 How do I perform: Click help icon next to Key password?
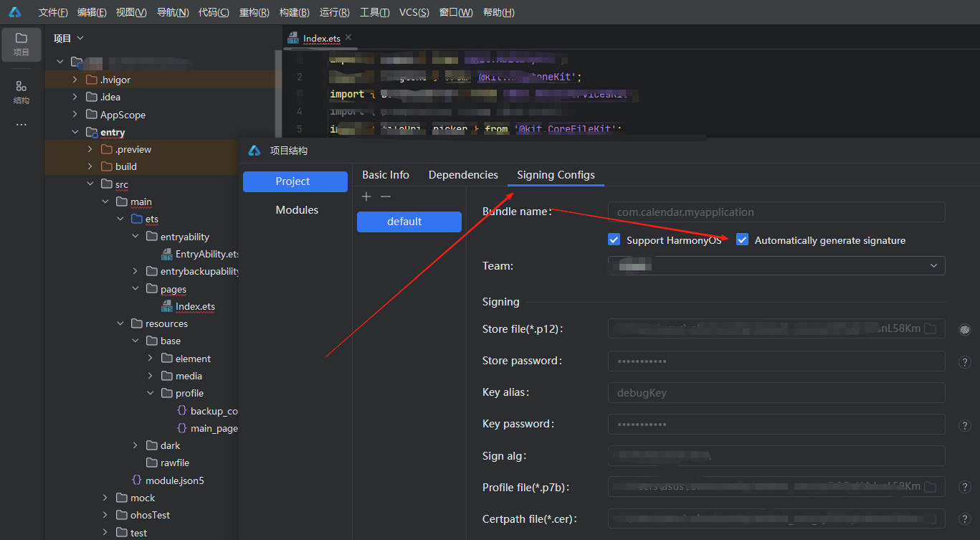pos(965,425)
